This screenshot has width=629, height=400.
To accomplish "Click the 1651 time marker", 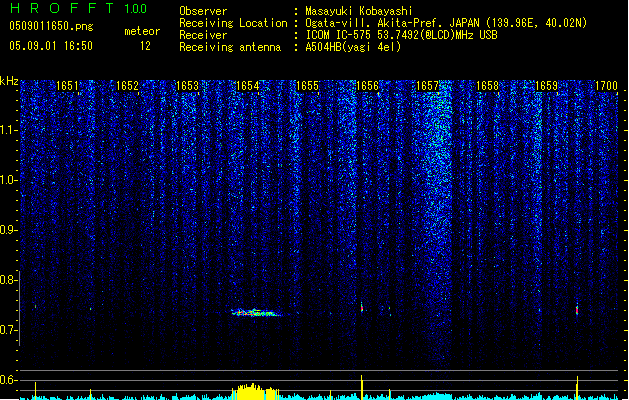I will (67, 85).
